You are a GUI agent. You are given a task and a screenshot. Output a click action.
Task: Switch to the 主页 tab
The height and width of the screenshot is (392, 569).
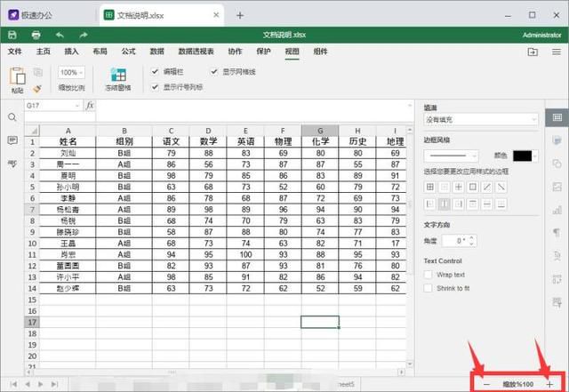(x=44, y=52)
